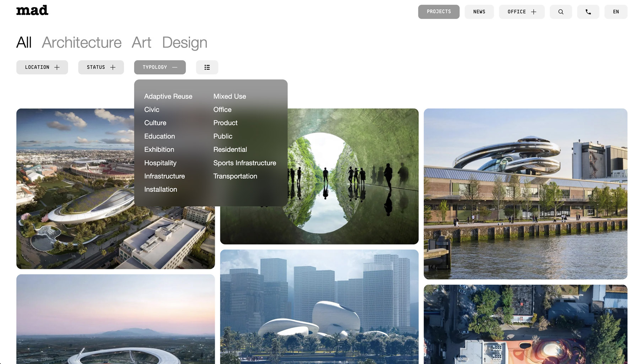Expand the Status filter
Screen dimensions: 642x364
click(x=101, y=67)
